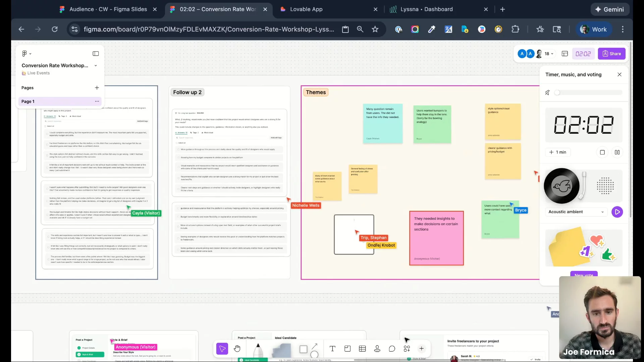The image size is (644, 362).
Task: Expand the 18 participants dropdown
Action: point(549,54)
